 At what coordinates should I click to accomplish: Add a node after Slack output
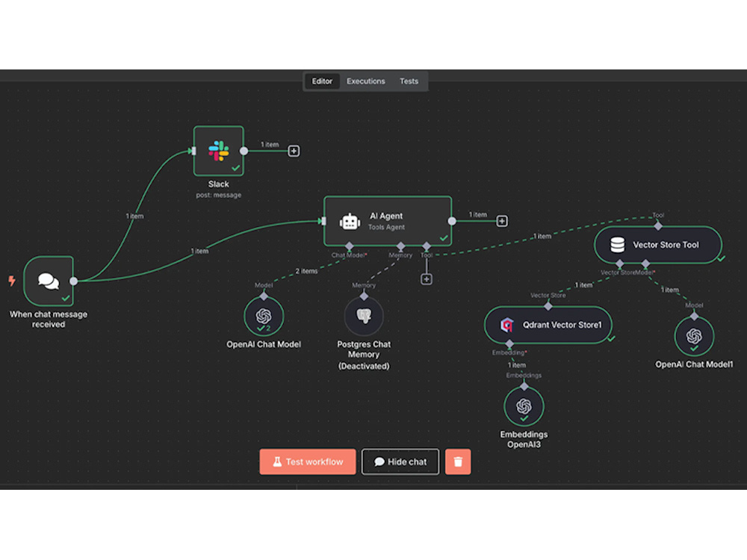coord(294,151)
